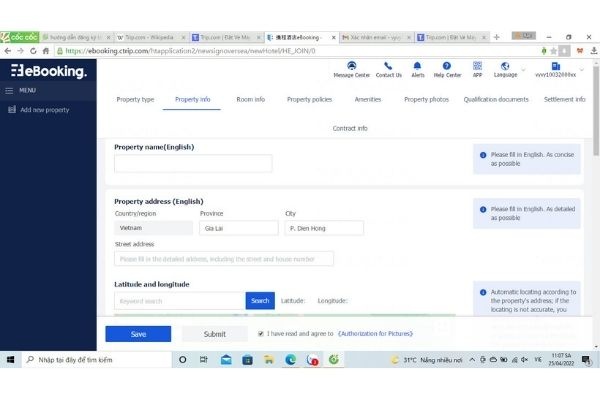Open the Windows Start menu
The width and height of the screenshot is (600, 400).
(11, 360)
